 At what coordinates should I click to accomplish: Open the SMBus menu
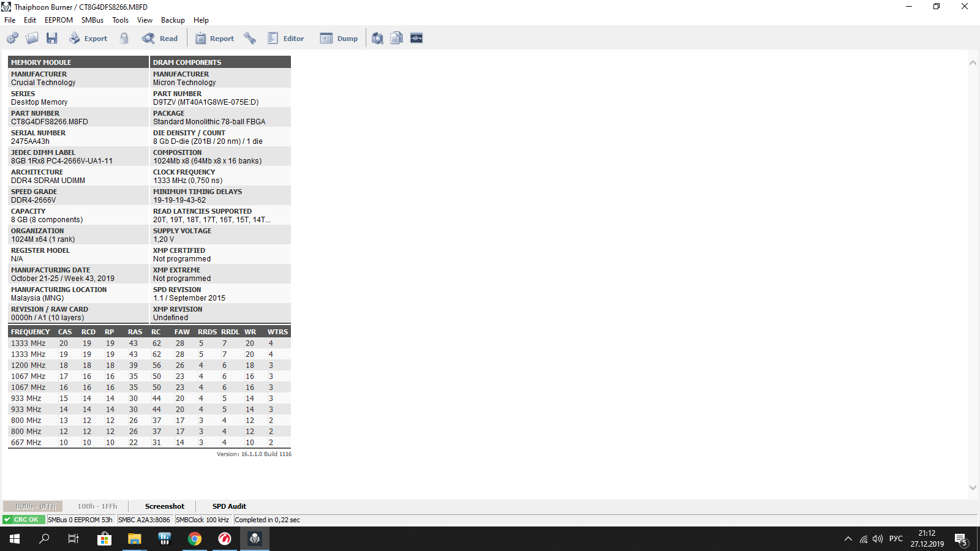[92, 20]
